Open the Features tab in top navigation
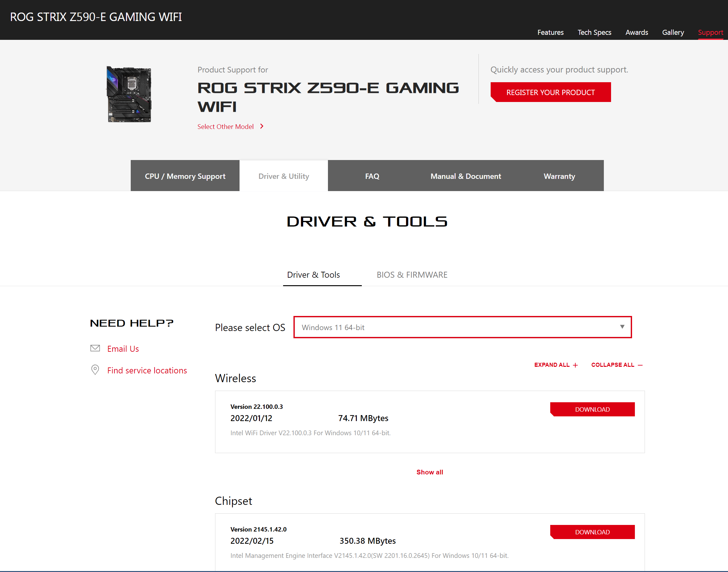Viewport: 728px width, 572px height. pos(550,33)
